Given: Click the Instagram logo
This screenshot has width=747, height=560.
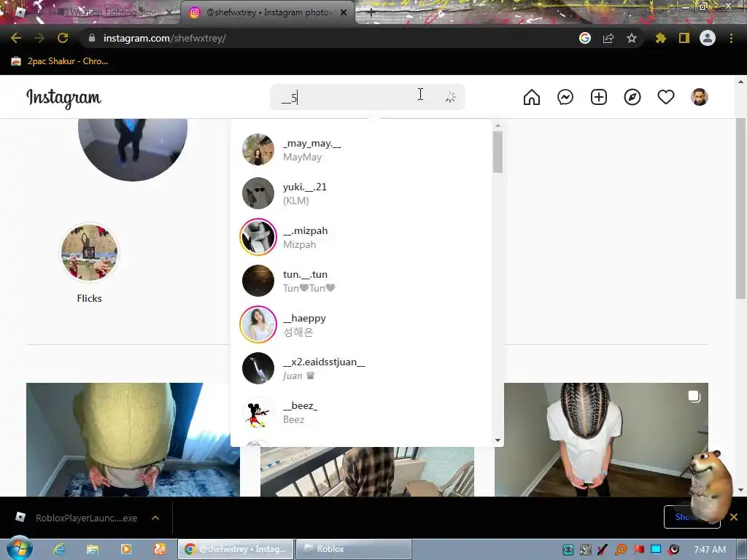Looking at the screenshot, I should [x=63, y=98].
